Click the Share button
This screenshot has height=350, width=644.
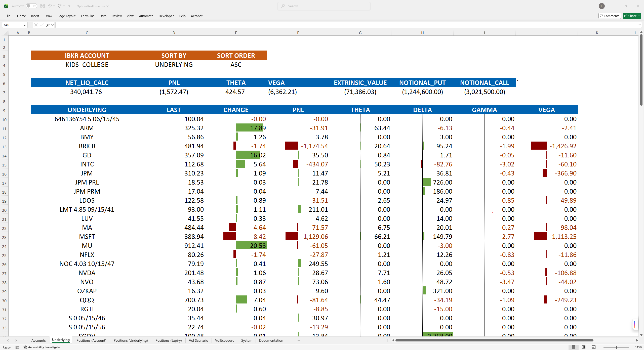click(x=632, y=16)
